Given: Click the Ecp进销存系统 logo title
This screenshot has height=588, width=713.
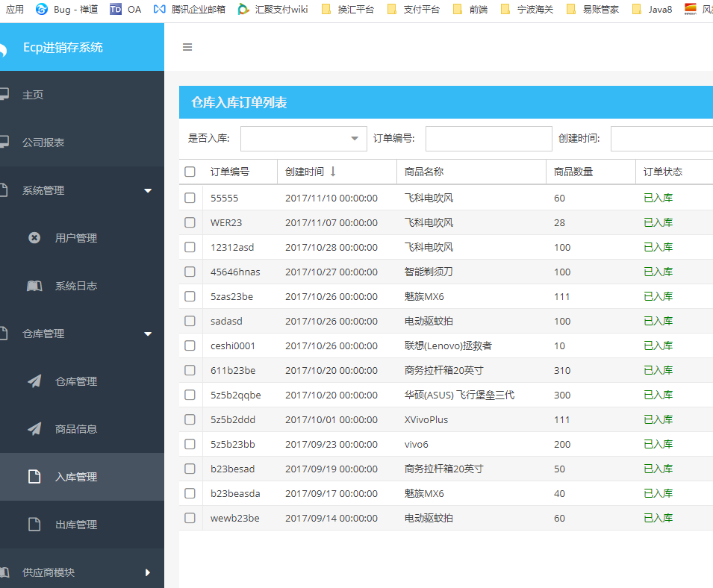Looking at the screenshot, I should 63,47.
